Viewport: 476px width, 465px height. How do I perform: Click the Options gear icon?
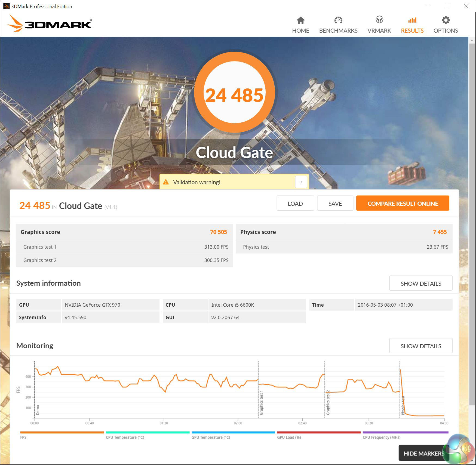(446, 20)
